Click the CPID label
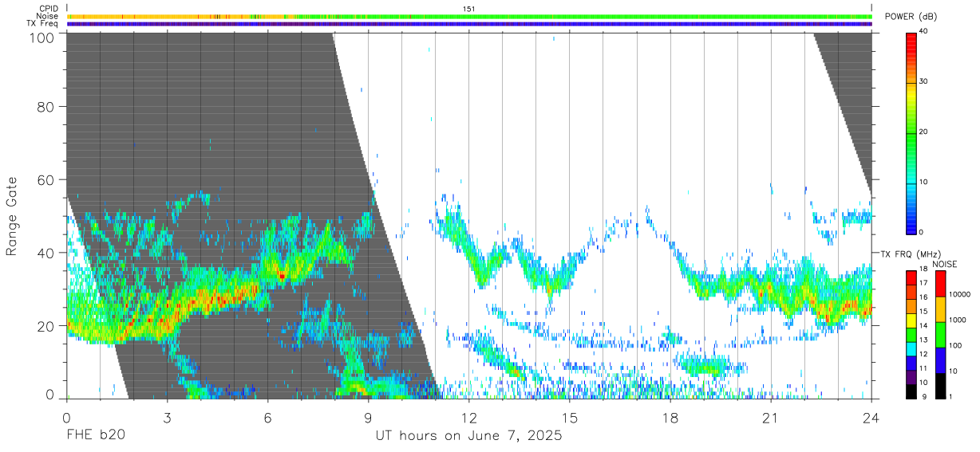This screenshot has width=980, height=452. (48, 9)
